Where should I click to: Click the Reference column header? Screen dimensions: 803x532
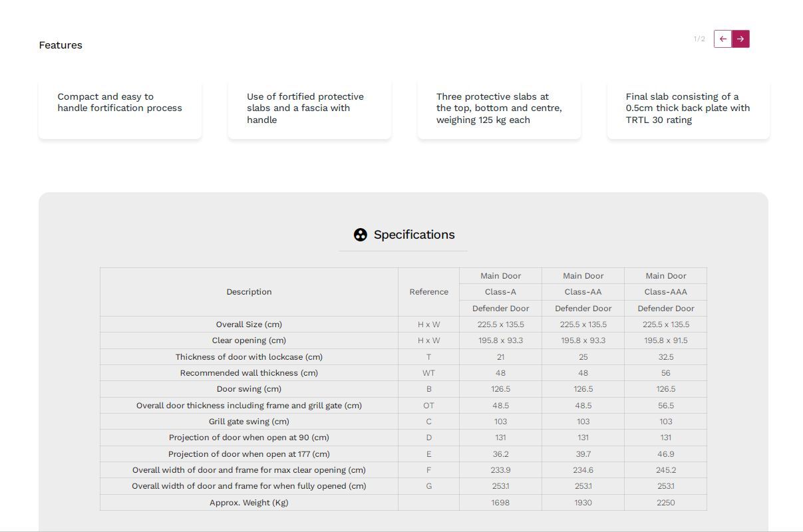click(428, 292)
